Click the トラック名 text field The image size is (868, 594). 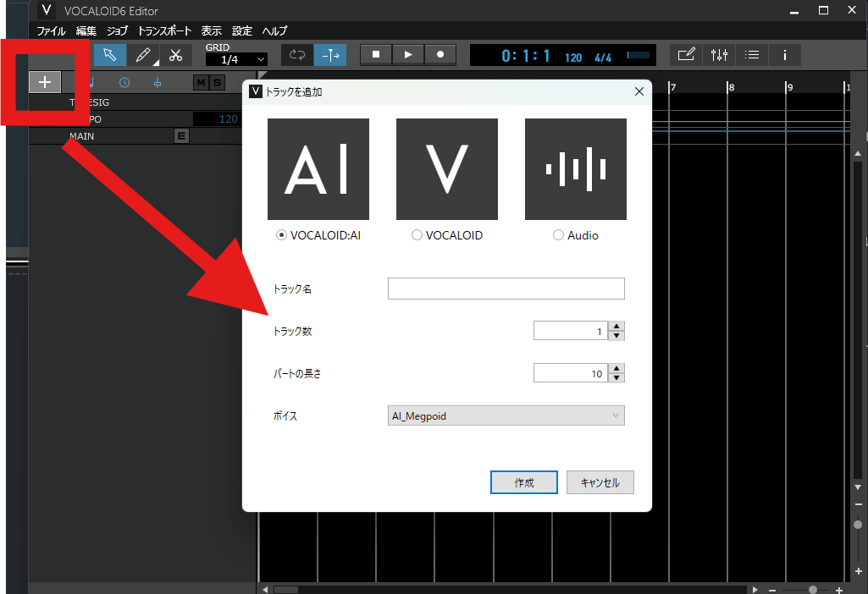(506, 289)
